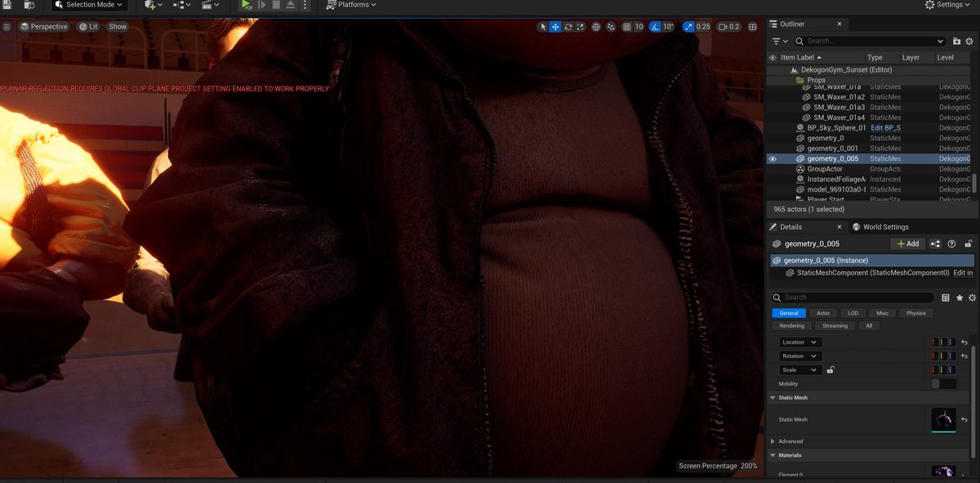The width and height of the screenshot is (980, 483).
Task: Click the Outliner search field
Action: [871, 41]
